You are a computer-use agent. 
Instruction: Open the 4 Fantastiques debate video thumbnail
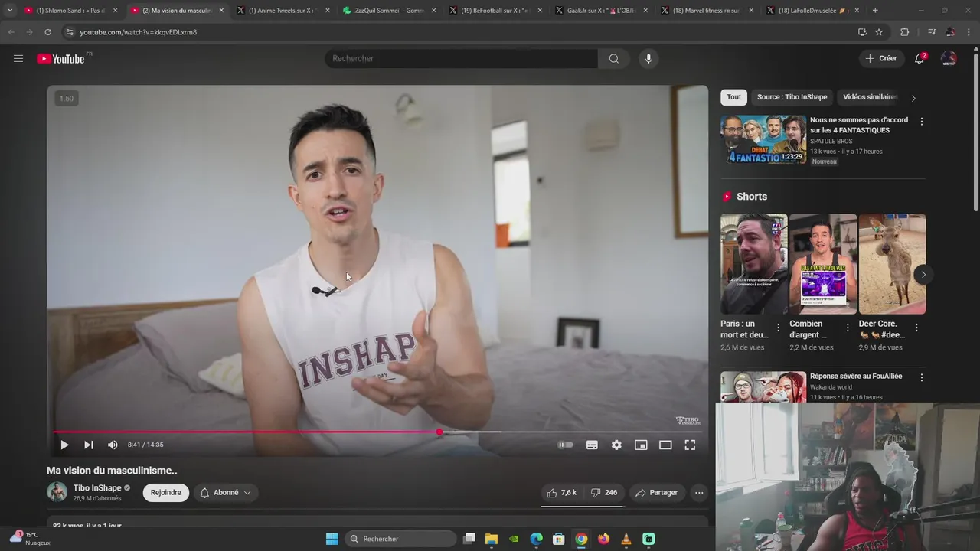click(x=763, y=139)
